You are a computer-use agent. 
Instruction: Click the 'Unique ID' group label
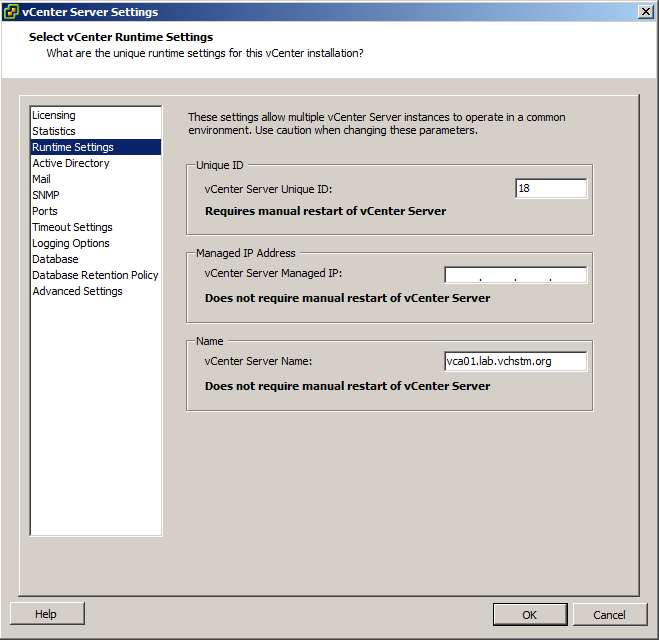(x=219, y=165)
